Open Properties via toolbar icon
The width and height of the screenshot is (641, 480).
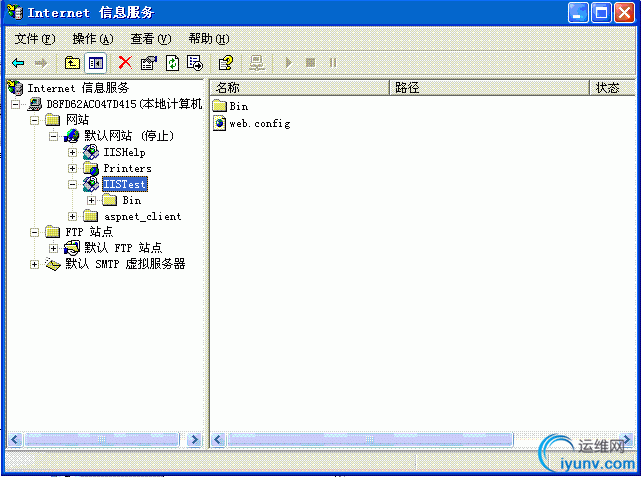coord(148,63)
